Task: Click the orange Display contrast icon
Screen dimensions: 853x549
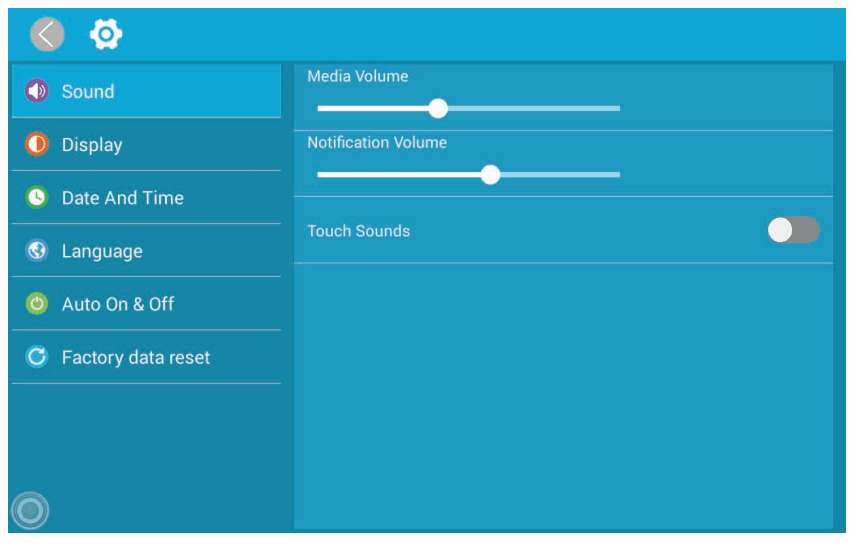Action: [37, 144]
